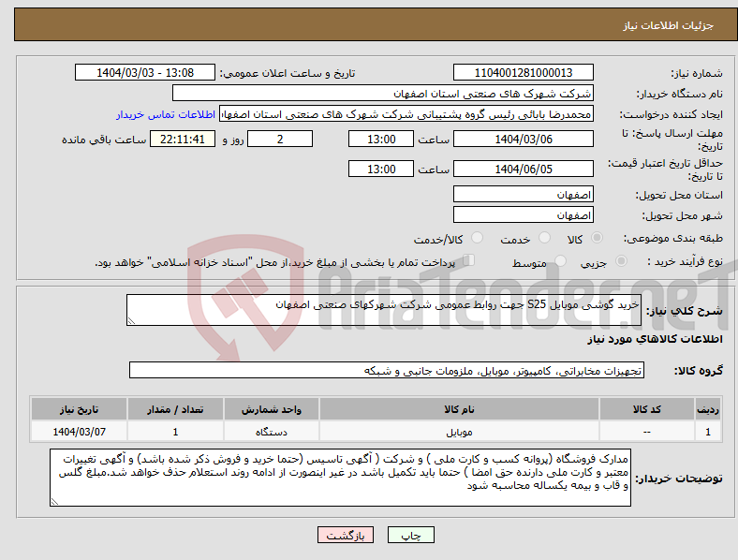This screenshot has width=738, height=560.
Task: Click the بازگشت (back) button
Action: tap(346, 535)
